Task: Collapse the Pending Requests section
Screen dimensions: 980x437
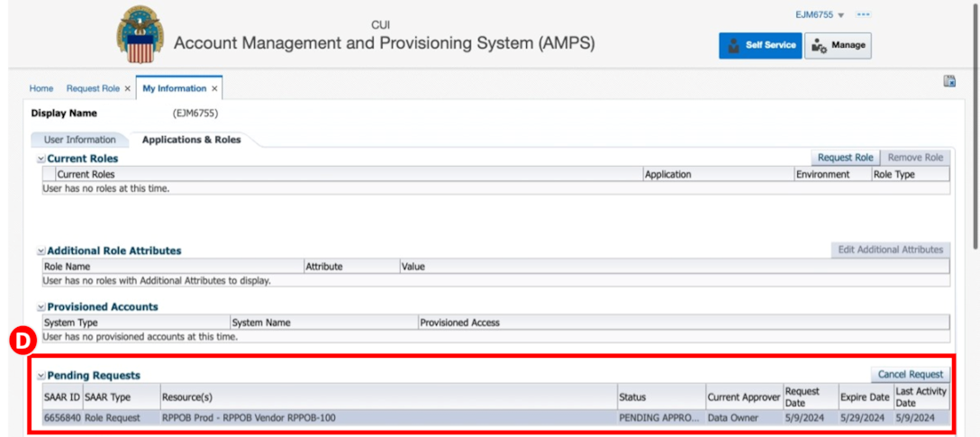Action: click(41, 377)
